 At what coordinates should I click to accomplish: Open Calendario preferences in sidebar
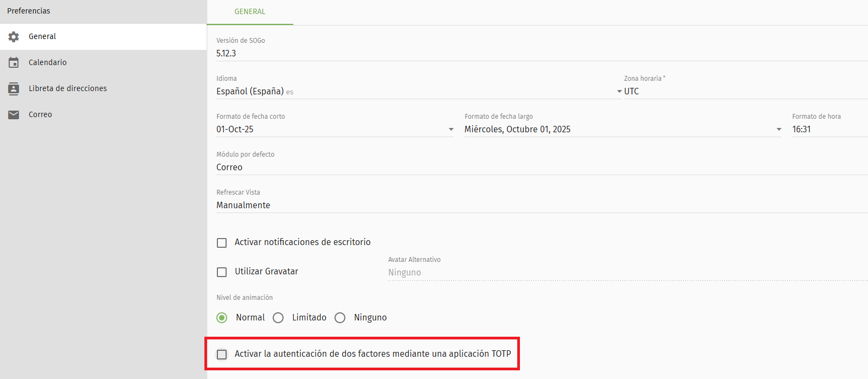click(48, 63)
